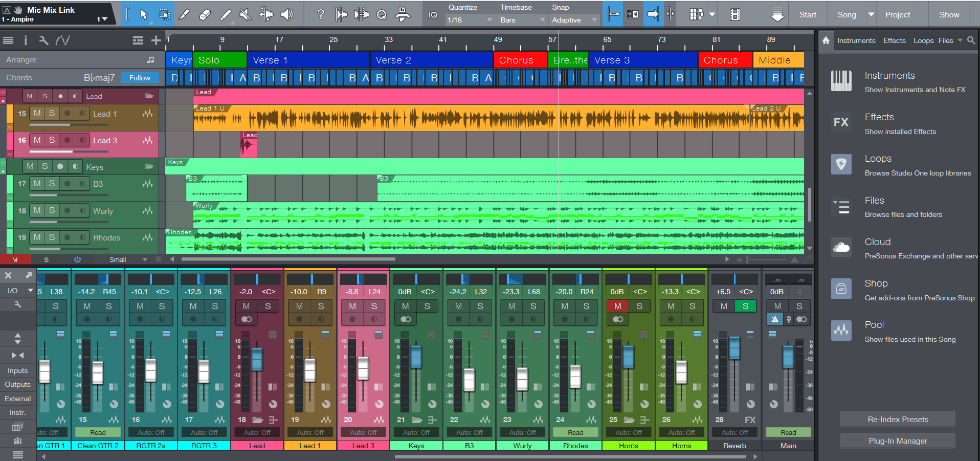Screen dimensions: 980x461
Task: Go to the Start page
Action: pyautogui.click(x=808, y=14)
